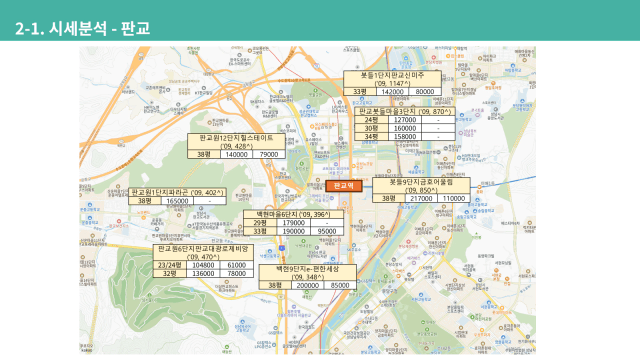Select the 봇들9단지금호어울림 header
This screenshot has height=360, width=640.
[x=421, y=186]
